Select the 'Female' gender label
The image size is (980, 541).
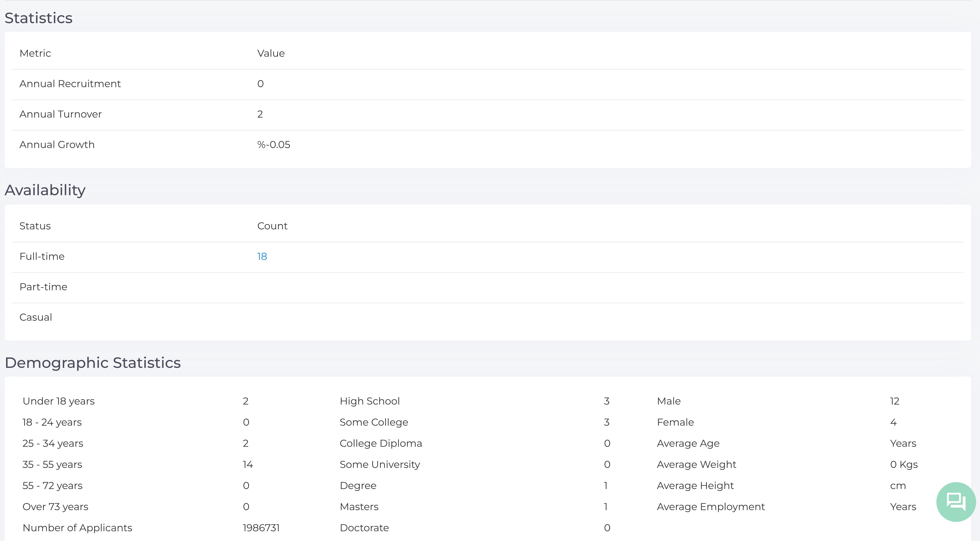point(675,422)
